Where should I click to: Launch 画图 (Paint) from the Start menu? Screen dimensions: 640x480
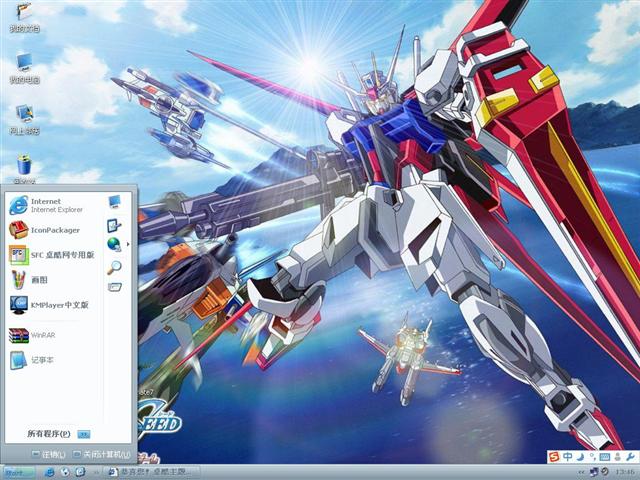(29, 280)
